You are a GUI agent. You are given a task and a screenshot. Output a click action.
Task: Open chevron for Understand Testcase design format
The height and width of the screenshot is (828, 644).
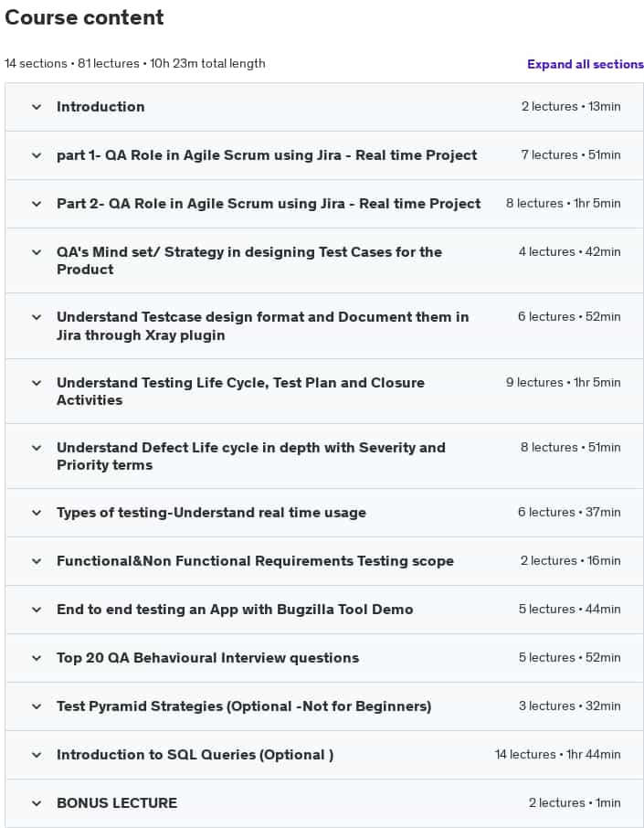[x=37, y=317]
